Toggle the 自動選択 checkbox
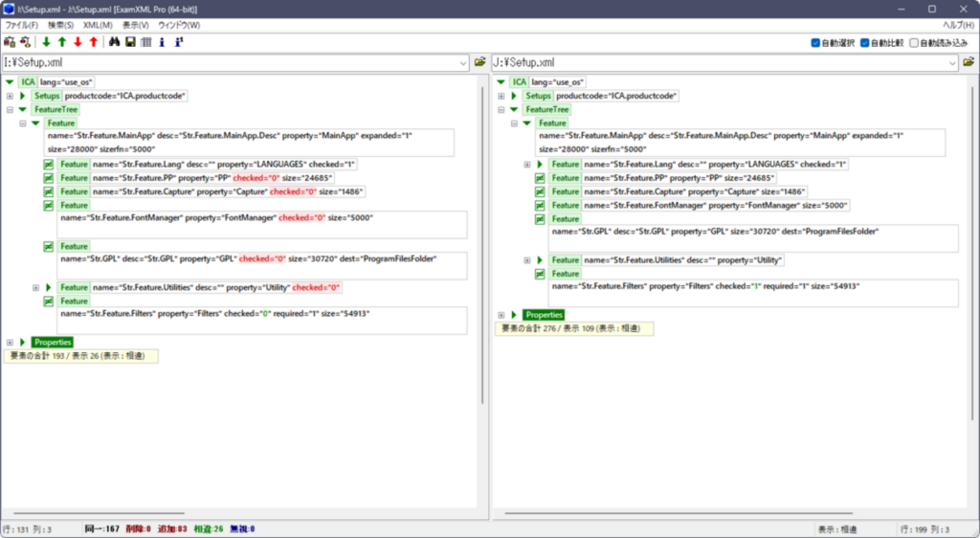The width and height of the screenshot is (980, 538). click(815, 42)
